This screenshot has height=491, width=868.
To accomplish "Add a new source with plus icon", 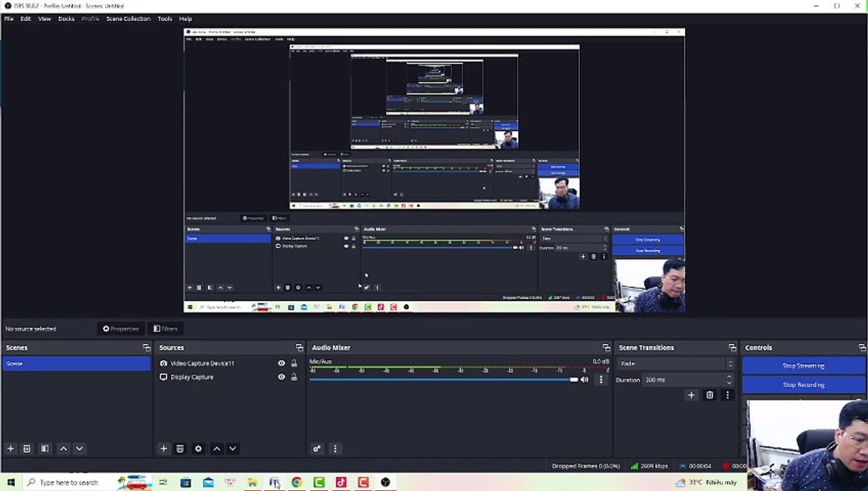I will coord(163,449).
